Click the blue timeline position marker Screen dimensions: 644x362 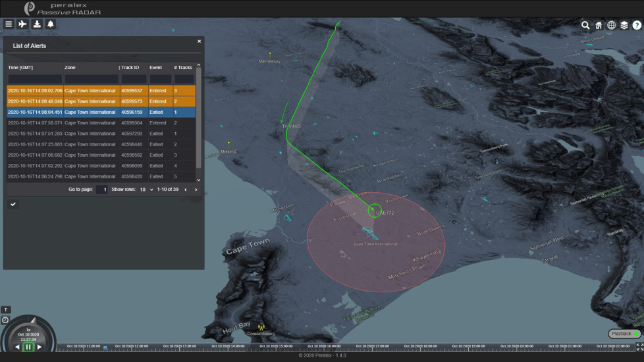point(105,348)
